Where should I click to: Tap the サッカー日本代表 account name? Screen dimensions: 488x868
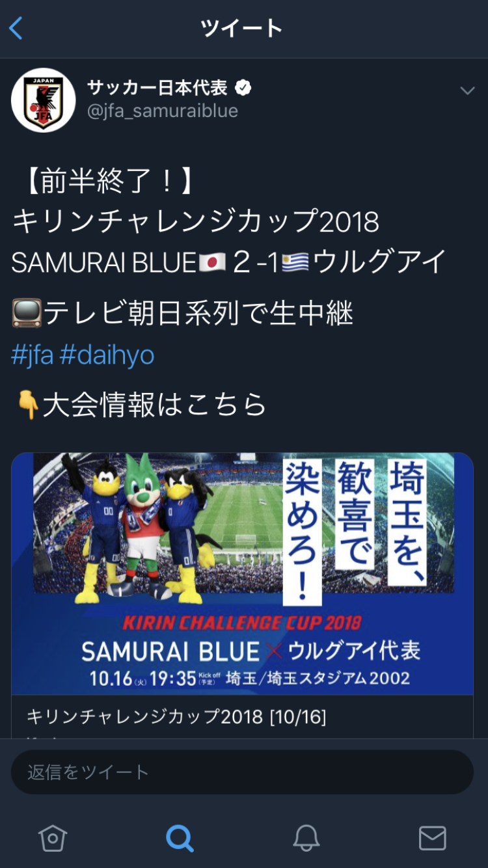[x=157, y=87]
